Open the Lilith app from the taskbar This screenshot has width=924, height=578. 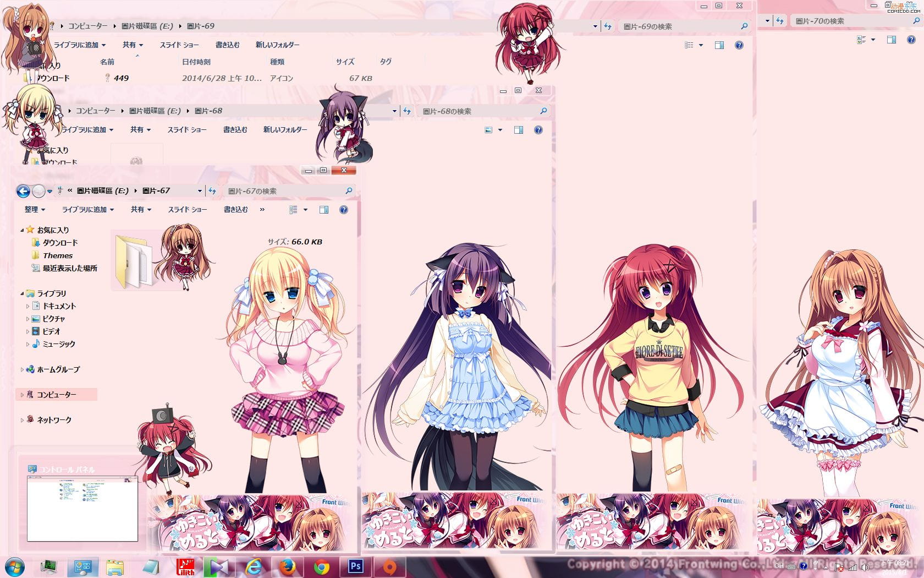(185, 566)
